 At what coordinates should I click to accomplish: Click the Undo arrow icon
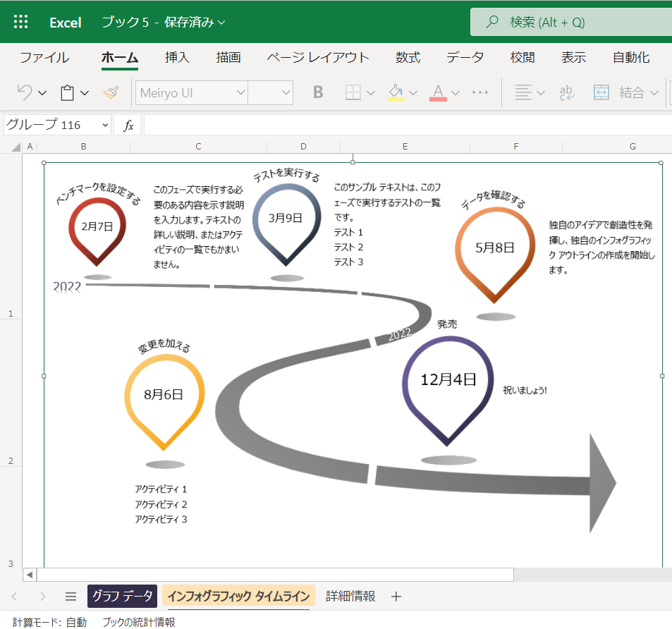[x=25, y=92]
